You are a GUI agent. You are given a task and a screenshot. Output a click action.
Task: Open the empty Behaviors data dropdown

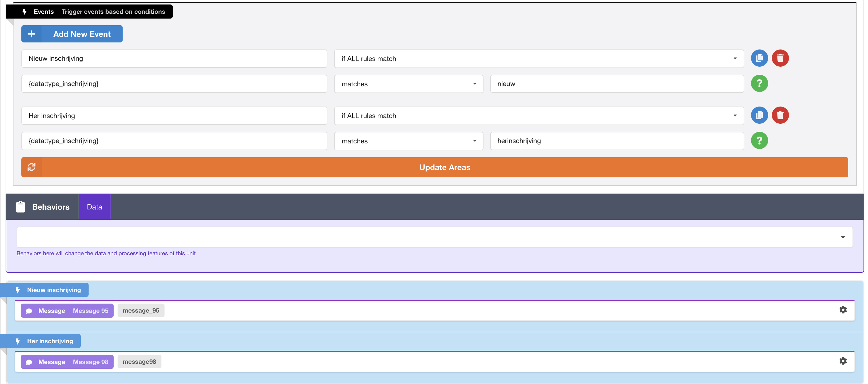[435, 237]
